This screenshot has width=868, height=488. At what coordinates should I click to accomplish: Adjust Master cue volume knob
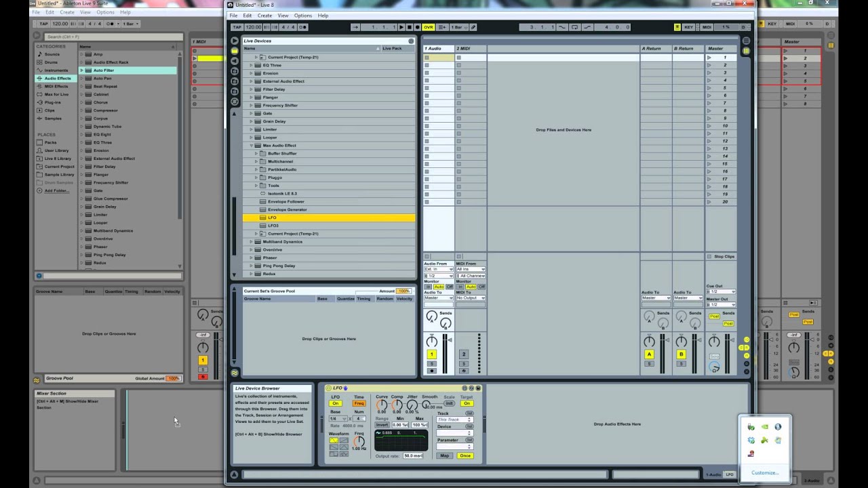point(715,367)
